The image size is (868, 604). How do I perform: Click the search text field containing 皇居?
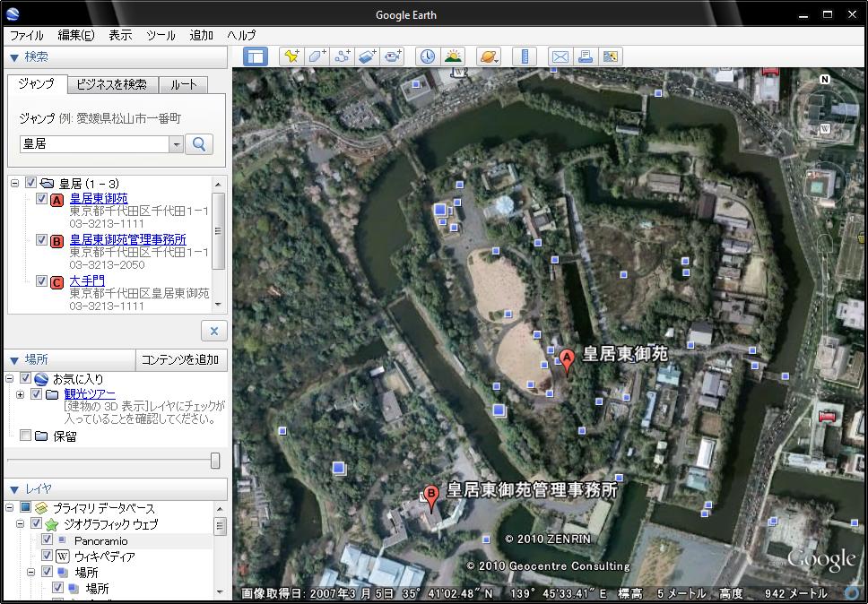pos(94,144)
